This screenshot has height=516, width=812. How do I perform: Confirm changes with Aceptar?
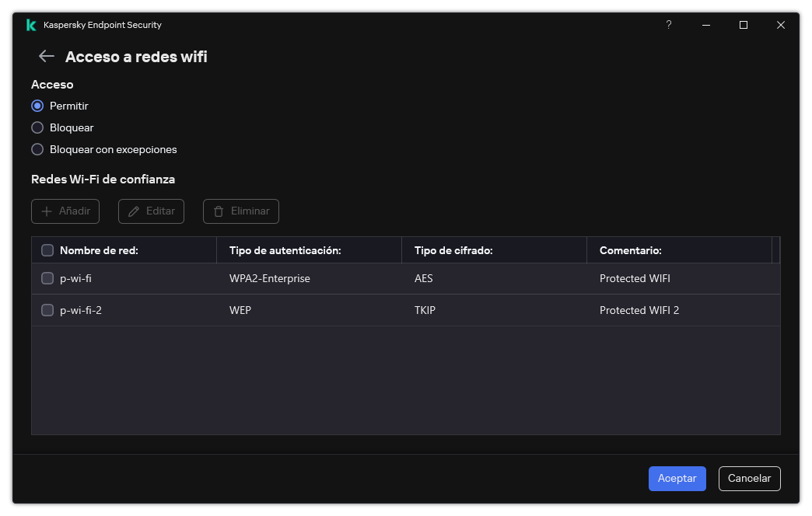tap(677, 478)
